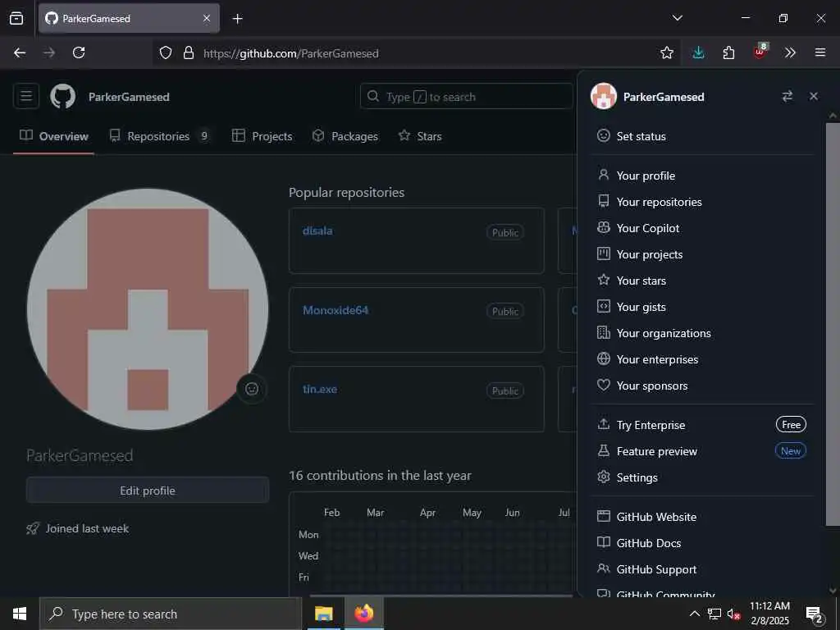Screen dimensions: 840x630
Task: Open the tin.exe repository link
Action: click(x=320, y=390)
